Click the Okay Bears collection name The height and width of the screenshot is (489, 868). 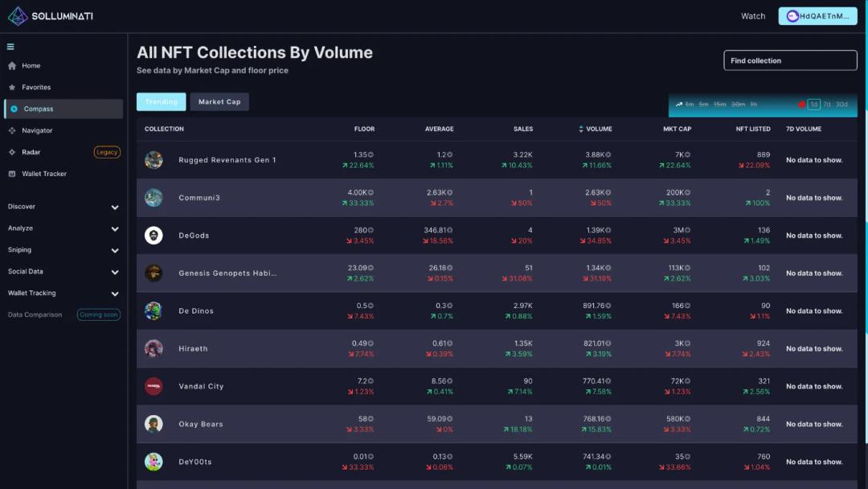click(200, 424)
